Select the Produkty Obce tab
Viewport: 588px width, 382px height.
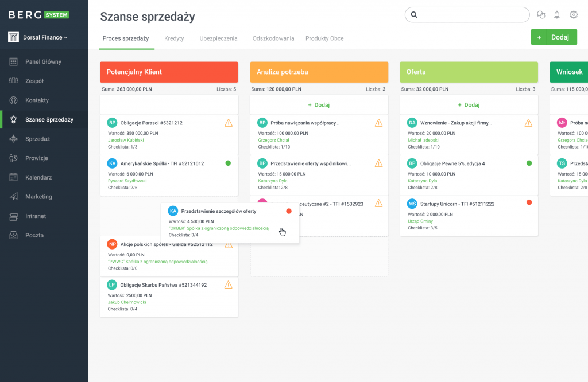[324, 38]
